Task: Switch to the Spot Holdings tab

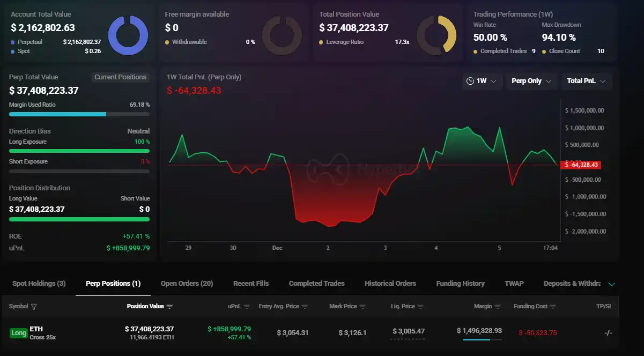Action: click(39, 283)
